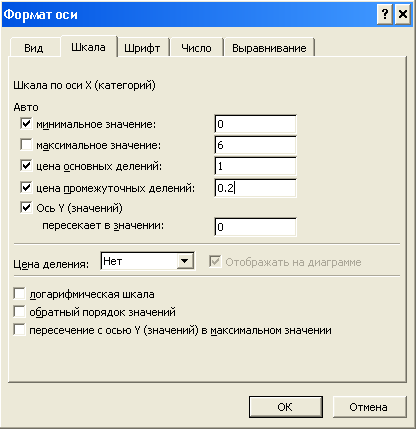416x429 pixels.
Task: Confirm with the ОК button
Action: tap(285, 407)
